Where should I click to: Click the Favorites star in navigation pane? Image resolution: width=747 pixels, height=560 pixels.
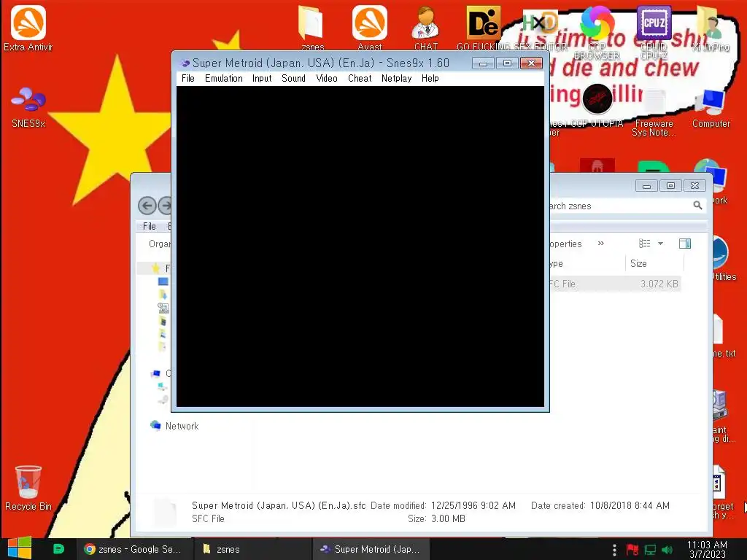coord(155,268)
